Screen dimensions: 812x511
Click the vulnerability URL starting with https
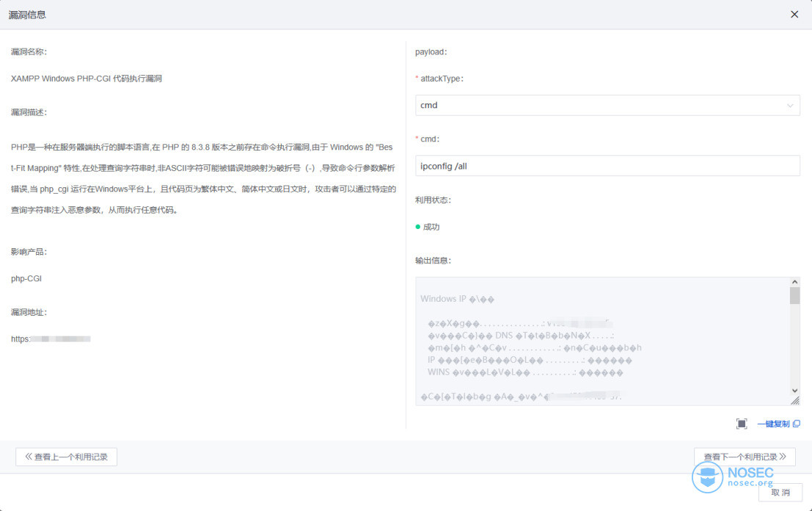pyautogui.click(x=51, y=339)
